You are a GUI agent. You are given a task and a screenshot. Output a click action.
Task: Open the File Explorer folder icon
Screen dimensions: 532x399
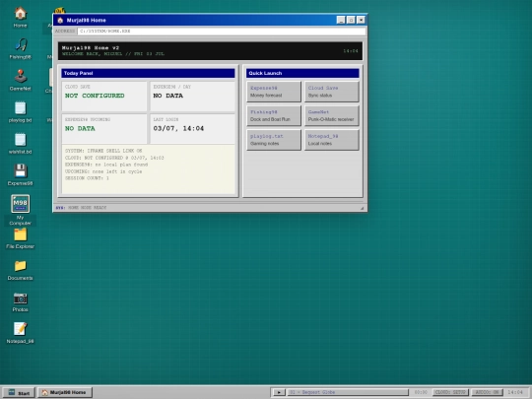[21, 238]
